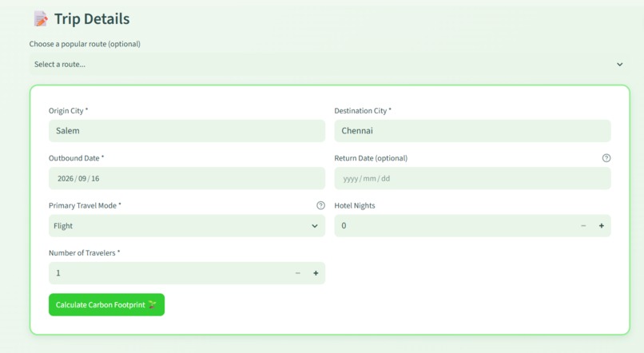
Task: Increase Number of Travelers with plus
Action: 316,273
